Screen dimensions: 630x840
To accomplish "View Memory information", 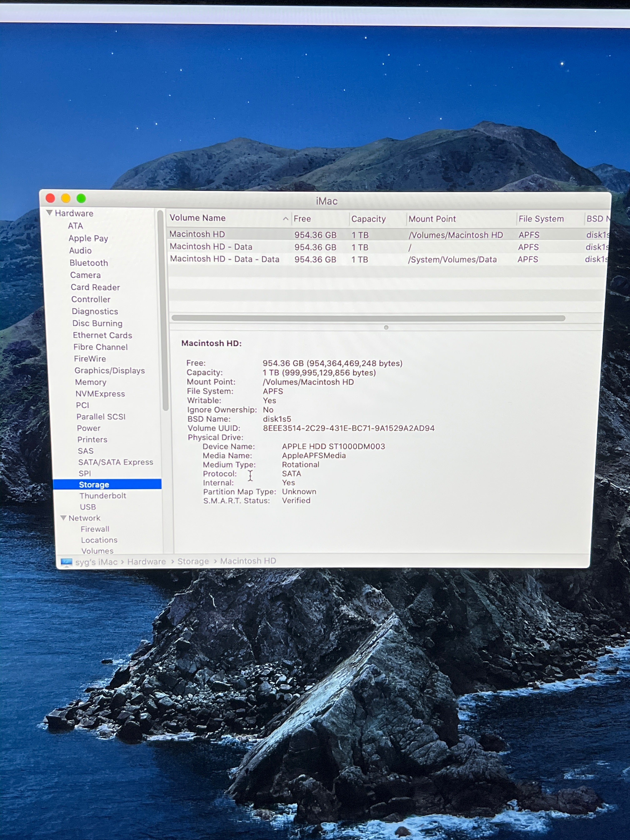I will pyautogui.click(x=91, y=382).
